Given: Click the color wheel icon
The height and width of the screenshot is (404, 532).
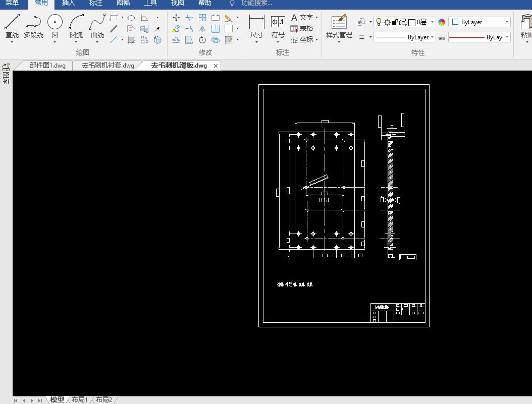Looking at the screenshot, I should tap(442, 22).
